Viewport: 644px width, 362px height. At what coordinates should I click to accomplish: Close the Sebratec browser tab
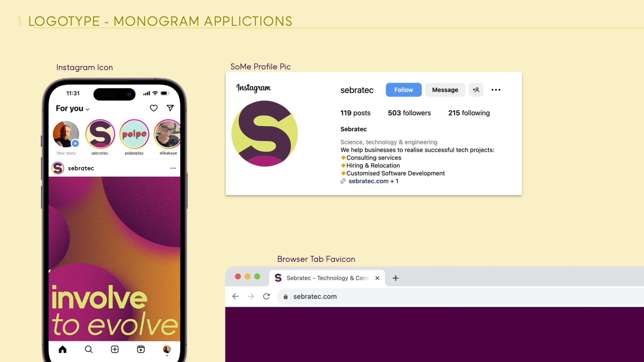(x=377, y=278)
